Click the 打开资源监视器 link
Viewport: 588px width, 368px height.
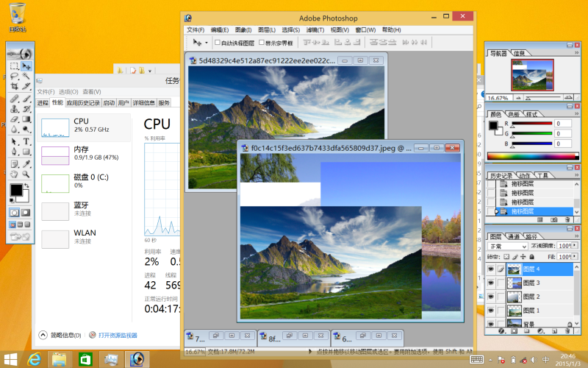[118, 335]
